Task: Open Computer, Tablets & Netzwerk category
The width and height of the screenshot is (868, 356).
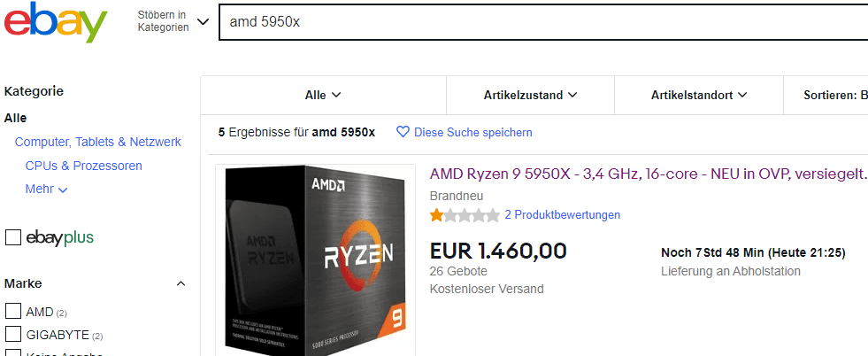Action: point(97,142)
